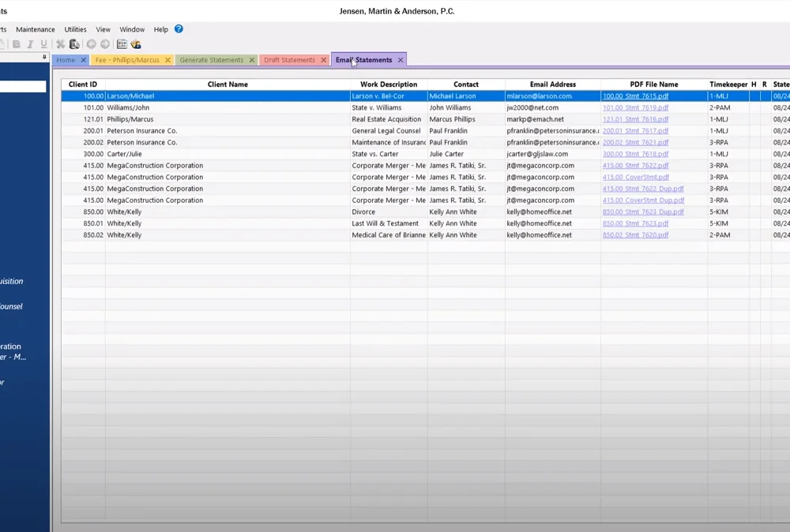Click the Cut scissors toolbar icon
Image resolution: width=790 pixels, height=532 pixels.
(x=61, y=44)
